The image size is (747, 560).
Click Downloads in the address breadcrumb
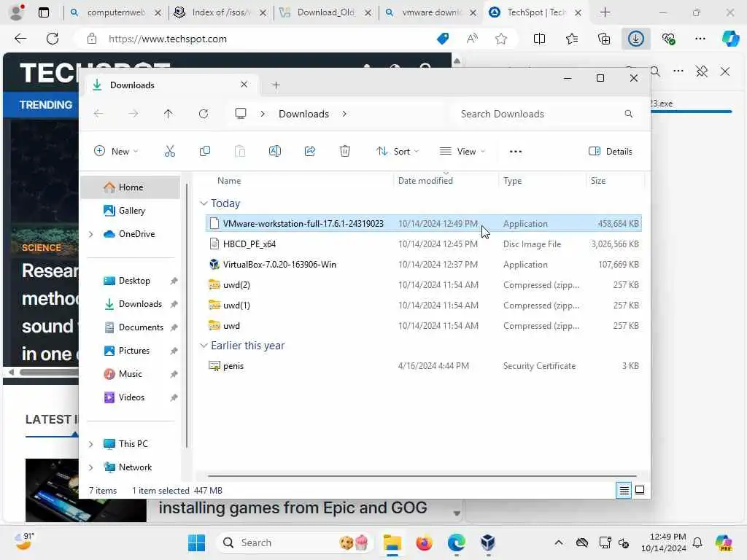(303, 114)
